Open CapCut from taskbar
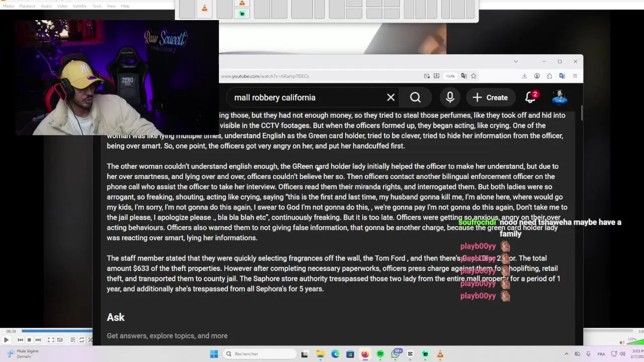 (410, 354)
